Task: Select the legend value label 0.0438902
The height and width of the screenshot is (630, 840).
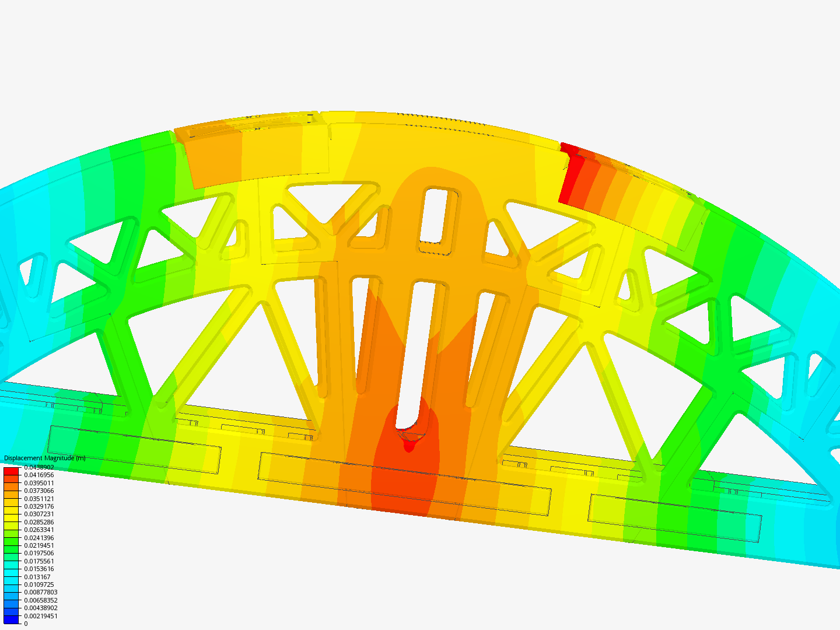Action: (x=40, y=467)
